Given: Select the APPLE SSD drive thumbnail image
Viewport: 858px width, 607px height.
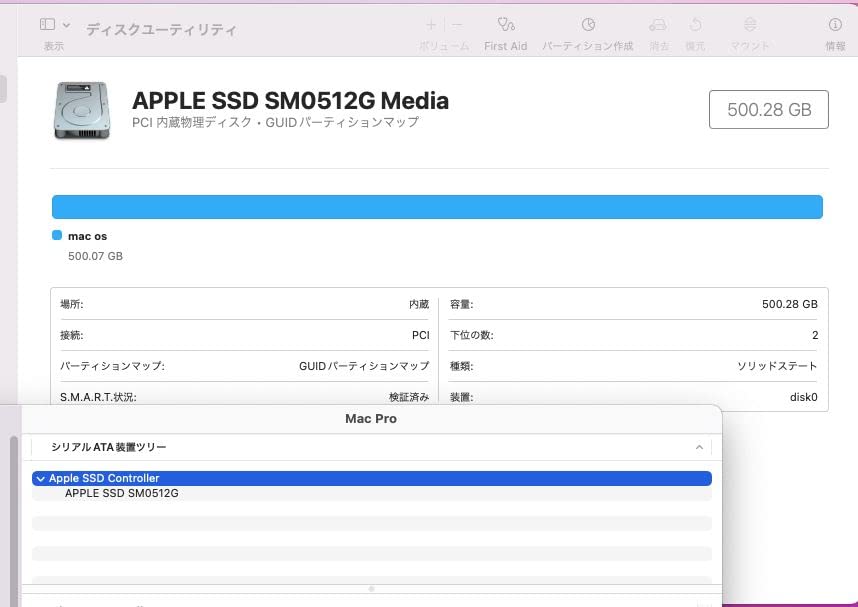Looking at the screenshot, I should [x=80, y=110].
